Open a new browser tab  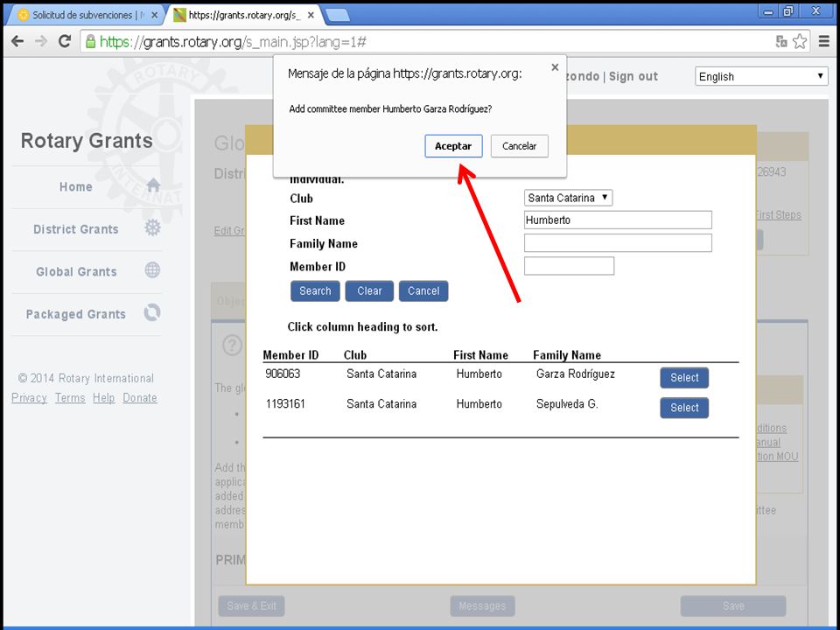(338, 16)
